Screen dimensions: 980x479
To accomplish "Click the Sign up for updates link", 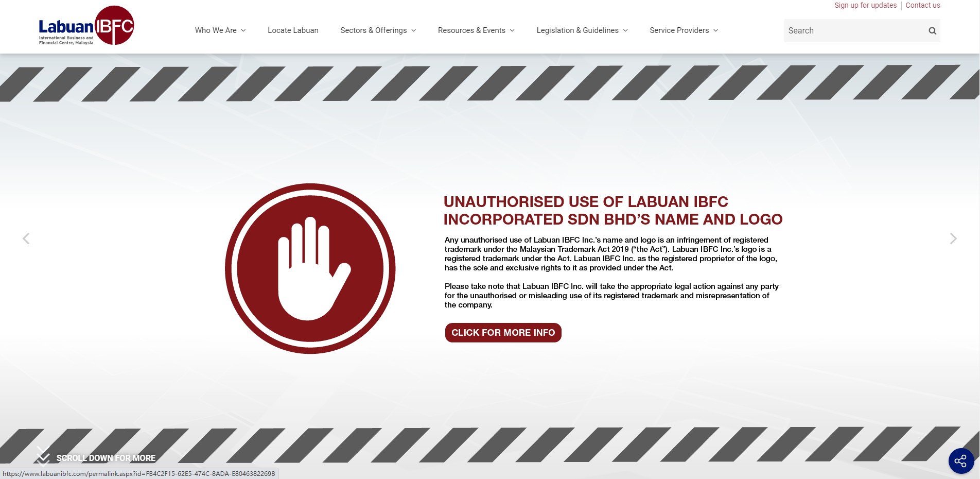I will pyautogui.click(x=865, y=5).
